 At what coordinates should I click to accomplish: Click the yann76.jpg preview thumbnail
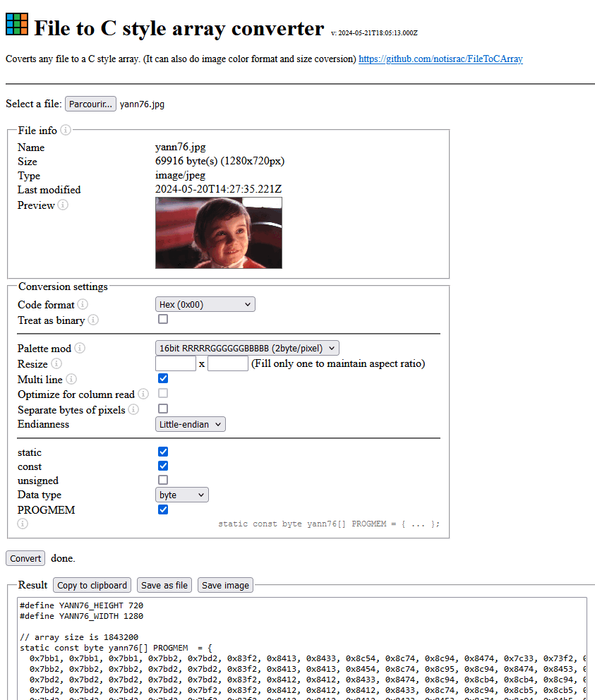click(x=219, y=233)
